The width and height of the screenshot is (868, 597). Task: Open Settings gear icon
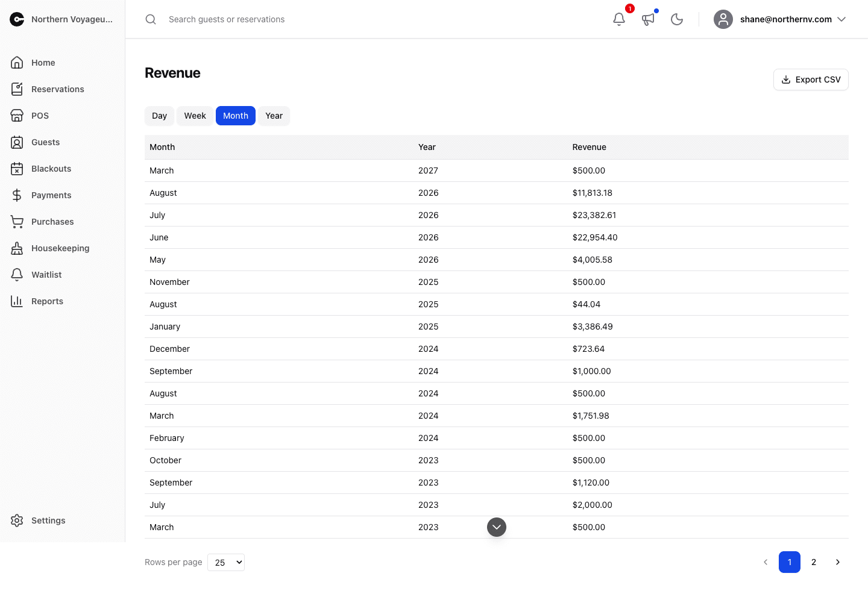pos(17,520)
